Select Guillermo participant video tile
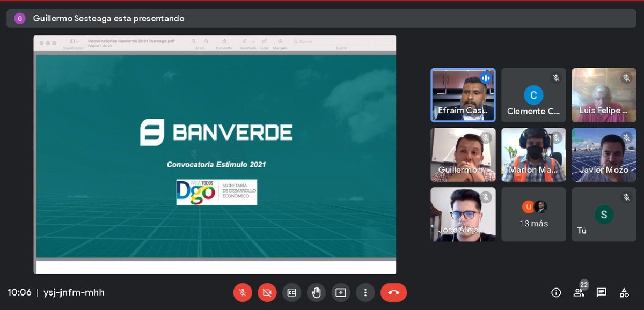 [x=463, y=154]
